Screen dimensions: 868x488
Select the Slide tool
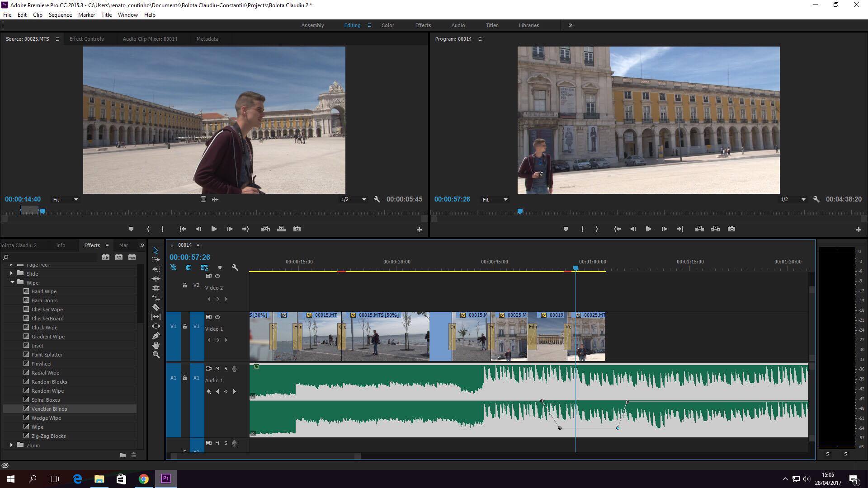tap(156, 326)
